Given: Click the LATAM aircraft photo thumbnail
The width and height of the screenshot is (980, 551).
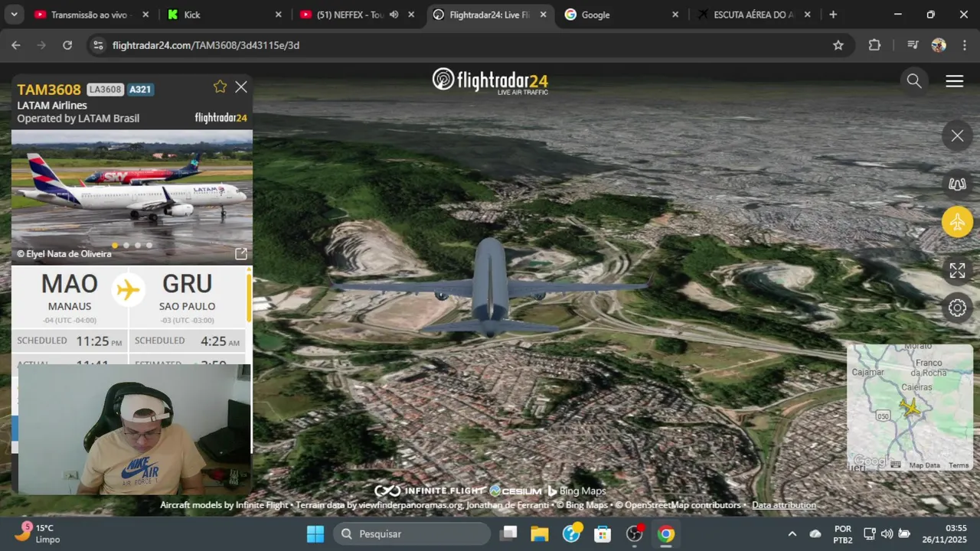Looking at the screenshot, I should (132, 197).
